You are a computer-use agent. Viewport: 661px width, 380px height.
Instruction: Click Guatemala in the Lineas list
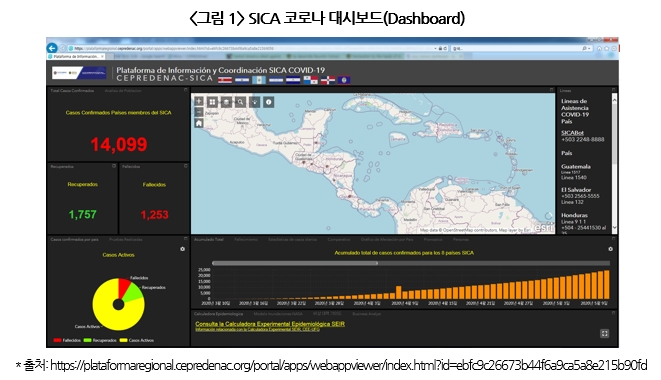click(x=575, y=166)
